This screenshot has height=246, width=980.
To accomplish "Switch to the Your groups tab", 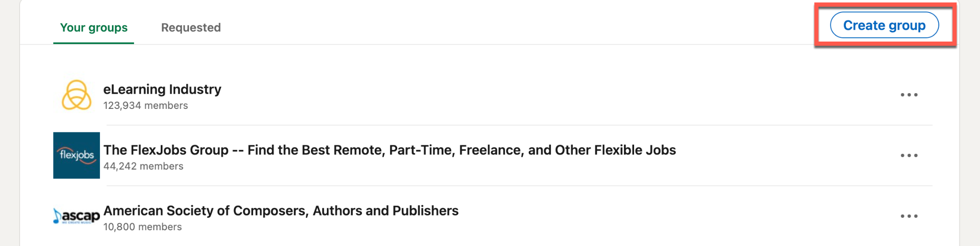I will pos(94,28).
